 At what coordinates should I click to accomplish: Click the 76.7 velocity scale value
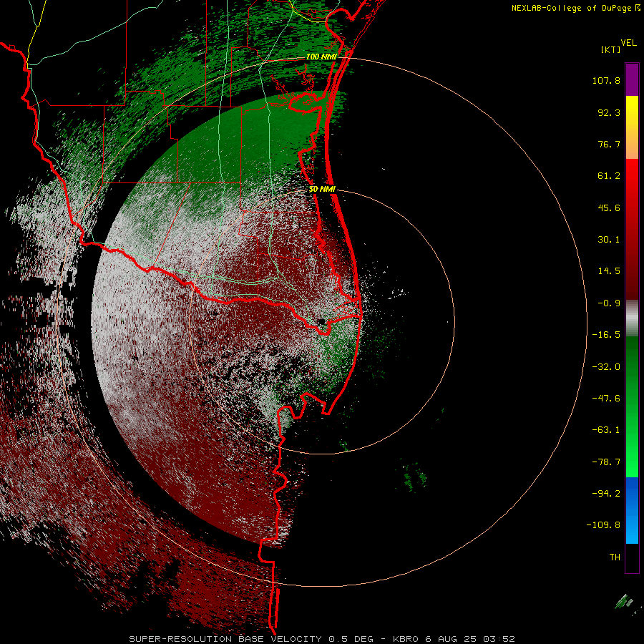609,144
